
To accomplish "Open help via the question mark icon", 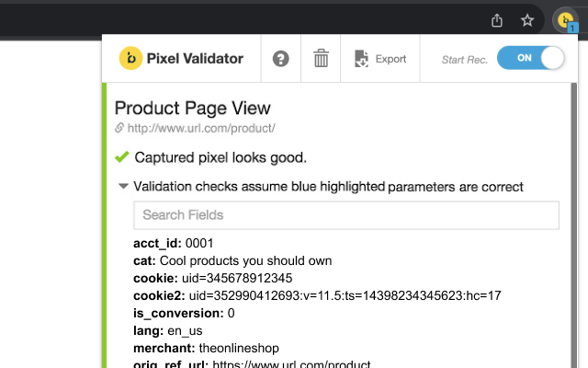I will tap(280, 59).
